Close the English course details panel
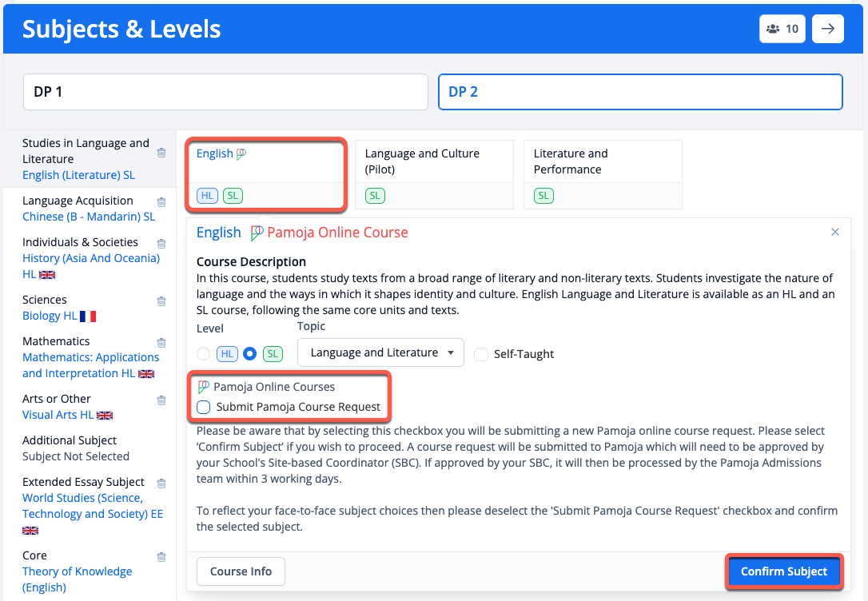 pyautogui.click(x=835, y=232)
